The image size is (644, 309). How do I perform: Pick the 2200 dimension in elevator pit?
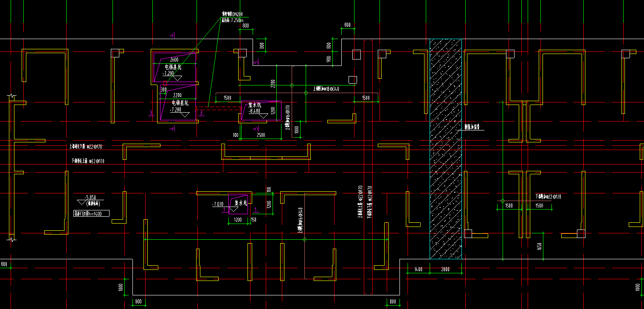pyautogui.click(x=177, y=95)
